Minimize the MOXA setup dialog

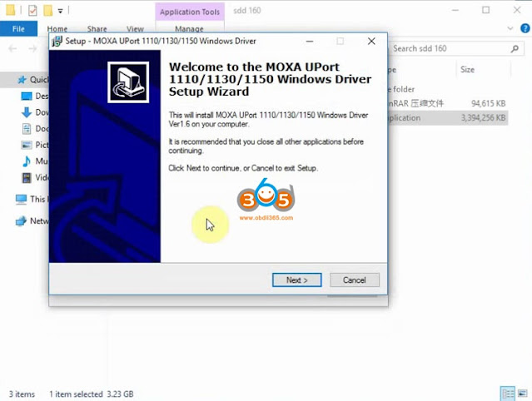click(x=310, y=42)
